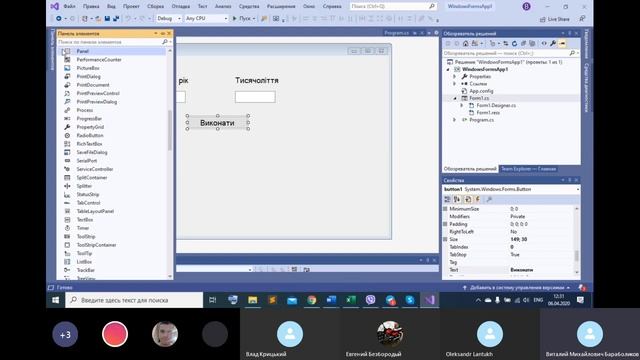The height and width of the screenshot is (360, 640).
Task: Click the Save All toolbar icon
Action: (x=116, y=18)
